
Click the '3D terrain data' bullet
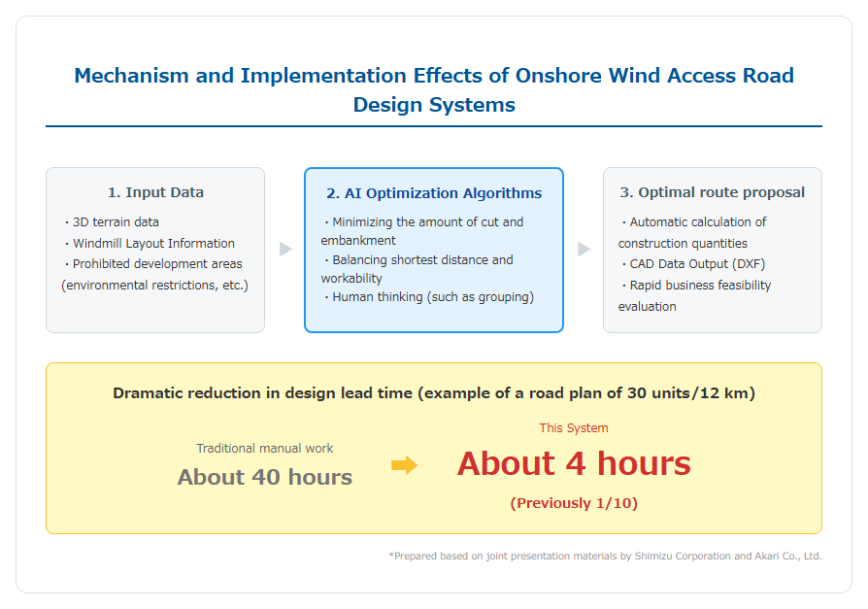pos(112,222)
